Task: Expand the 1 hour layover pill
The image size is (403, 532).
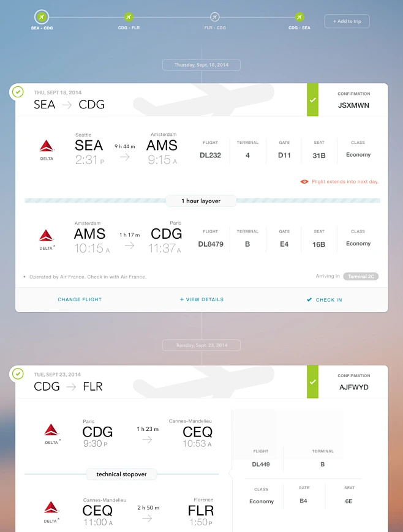Action: tap(201, 200)
